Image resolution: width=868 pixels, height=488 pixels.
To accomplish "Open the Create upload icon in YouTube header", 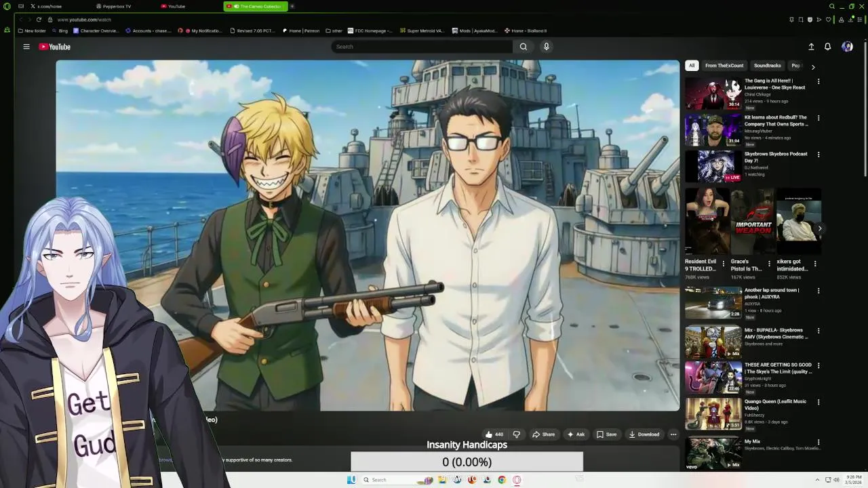I will click(811, 47).
